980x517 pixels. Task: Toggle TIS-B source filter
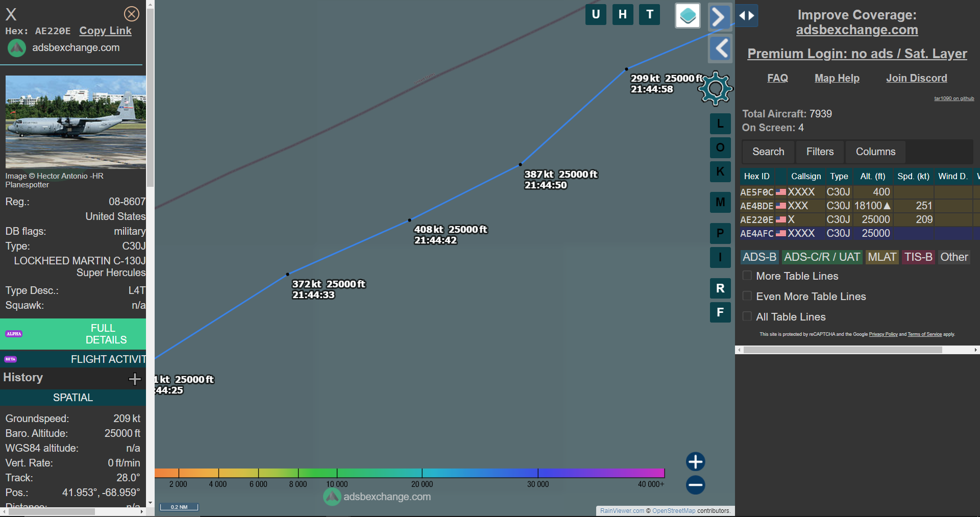pos(918,257)
